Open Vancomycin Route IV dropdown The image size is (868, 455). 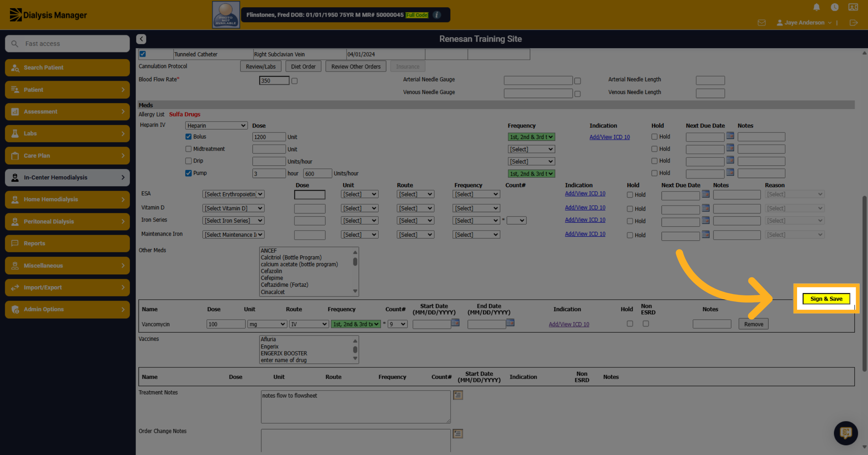tap(309, 324)
